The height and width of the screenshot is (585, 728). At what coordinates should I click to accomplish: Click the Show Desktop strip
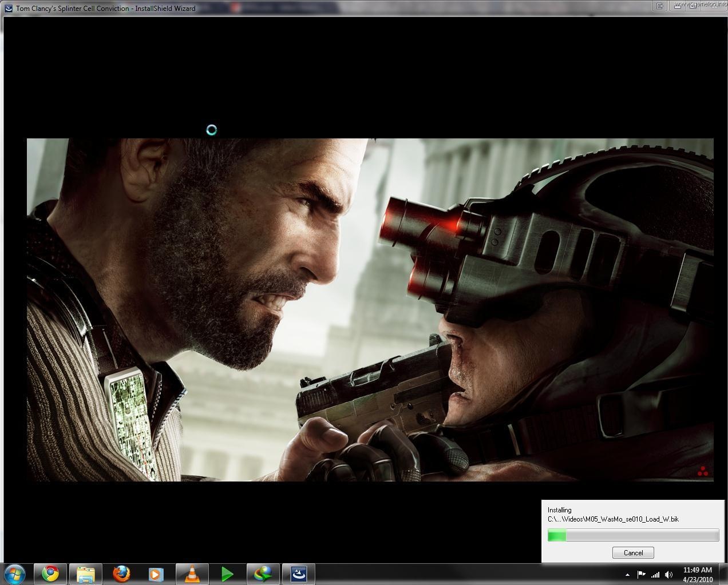pos(723,574)
